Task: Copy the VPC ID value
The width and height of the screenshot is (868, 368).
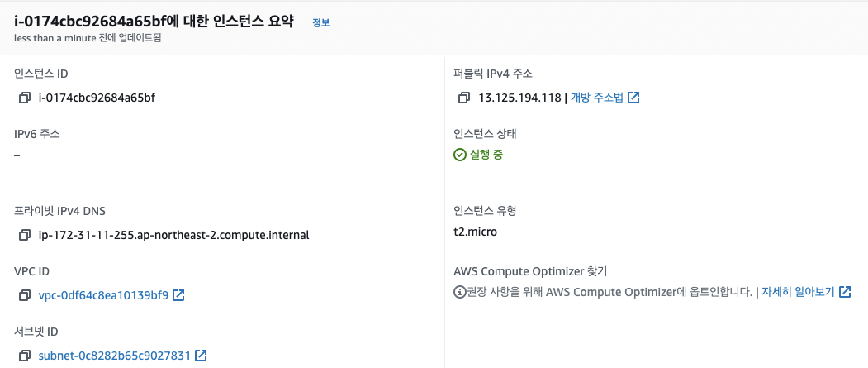Action: coord(24,295)
